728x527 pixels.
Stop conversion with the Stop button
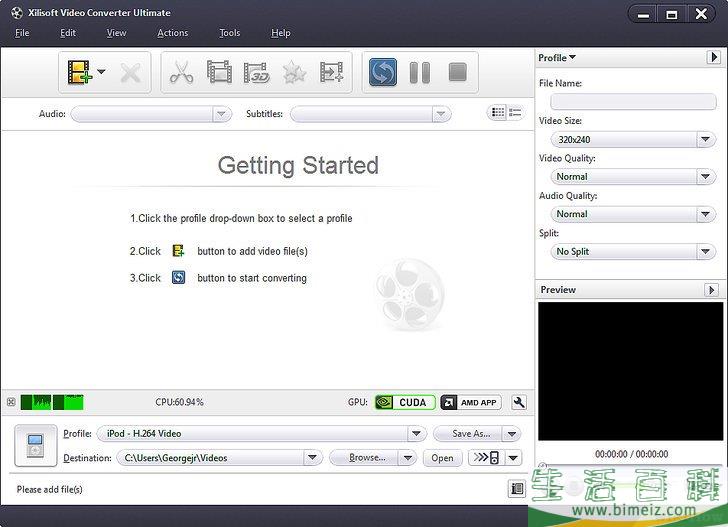tap(457, 72)
